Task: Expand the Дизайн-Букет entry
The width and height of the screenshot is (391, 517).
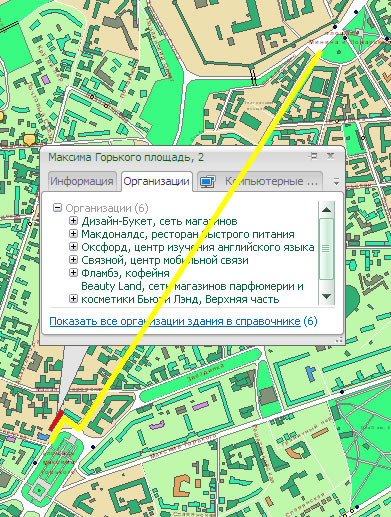Action: pos(73,221)
